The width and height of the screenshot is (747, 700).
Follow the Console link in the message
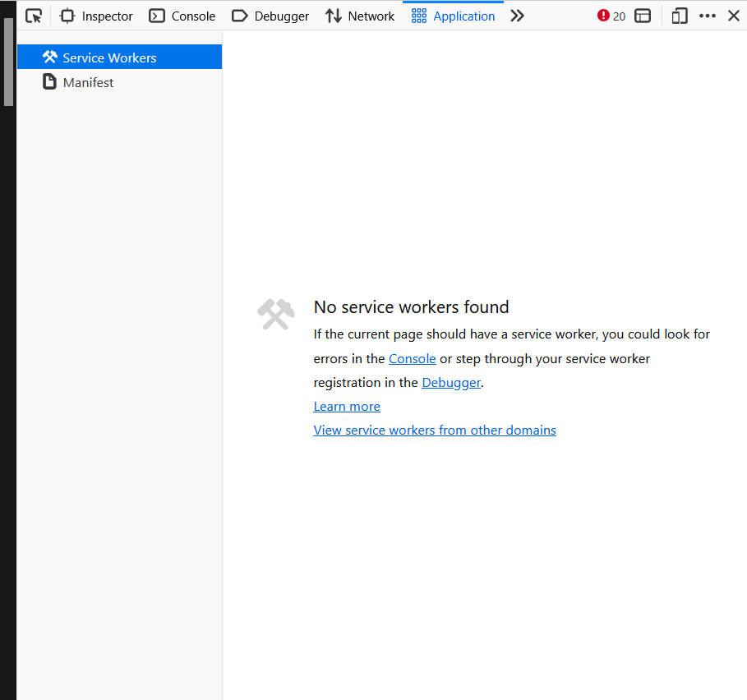pyautogui.click(x=412, y=358)
